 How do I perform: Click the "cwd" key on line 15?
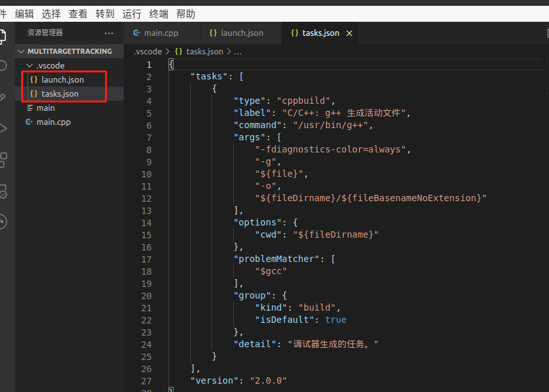pyautogui.click(x=268, y=234)
